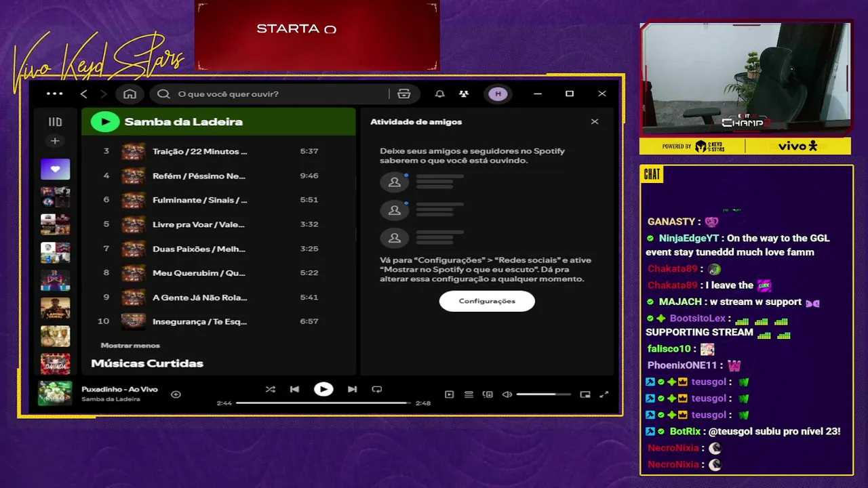This screenshot has height=488, width=868.
Task: Enter full screen with expand icon
Action: click(604, 394)
